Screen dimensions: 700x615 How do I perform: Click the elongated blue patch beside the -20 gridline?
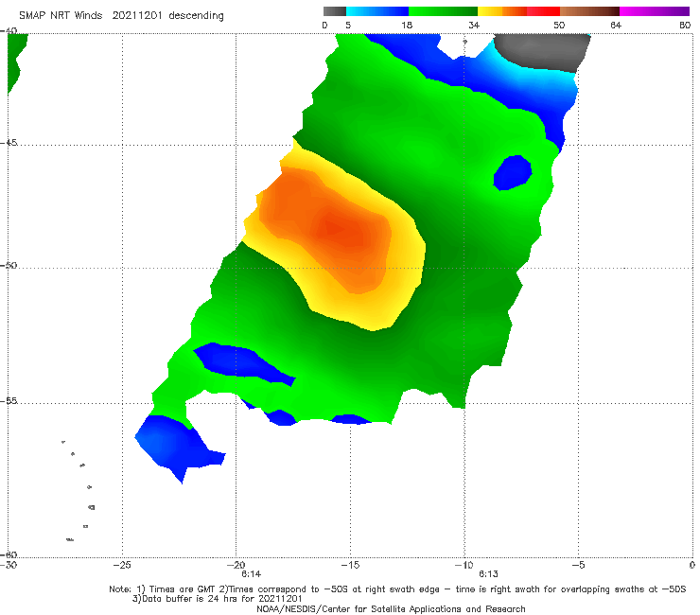click(x=243, y=363)
